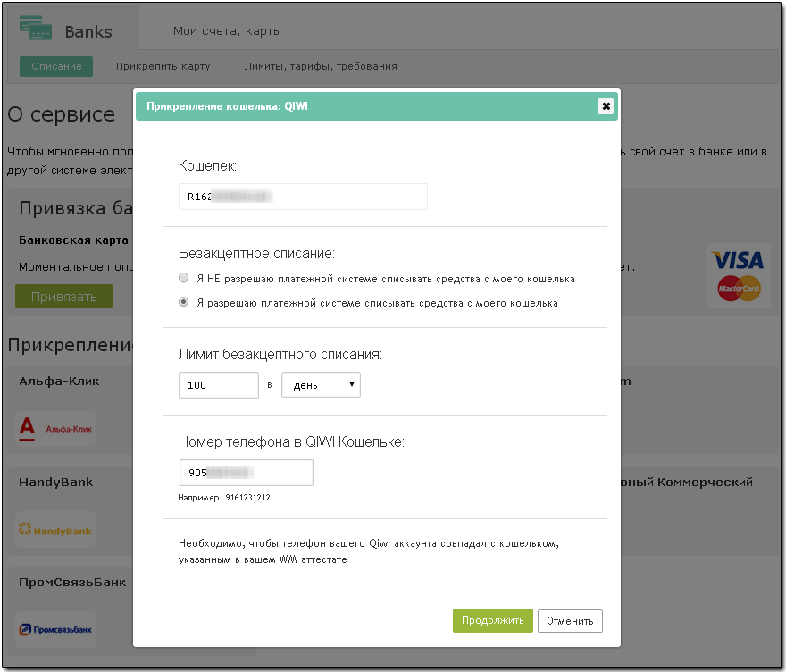Focus the limit amount field with 100
The width and height of the screenshot is (786, 672).
(219, 385)
